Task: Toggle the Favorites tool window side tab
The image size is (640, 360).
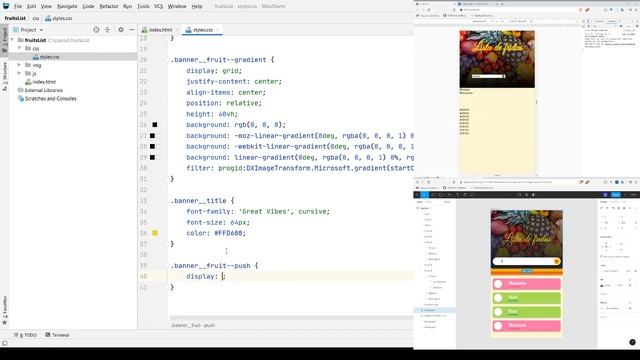Action: point(4,311)
